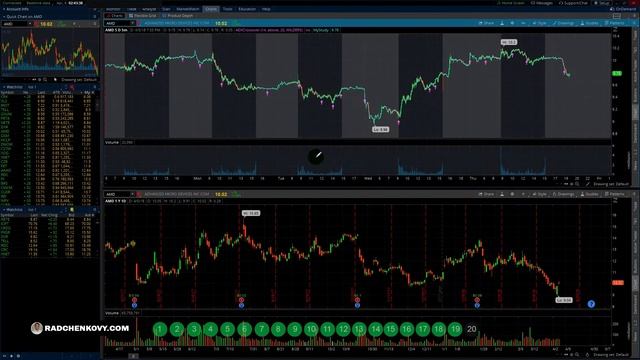
Task: Open the Setup menu
Action: (602, 3)
